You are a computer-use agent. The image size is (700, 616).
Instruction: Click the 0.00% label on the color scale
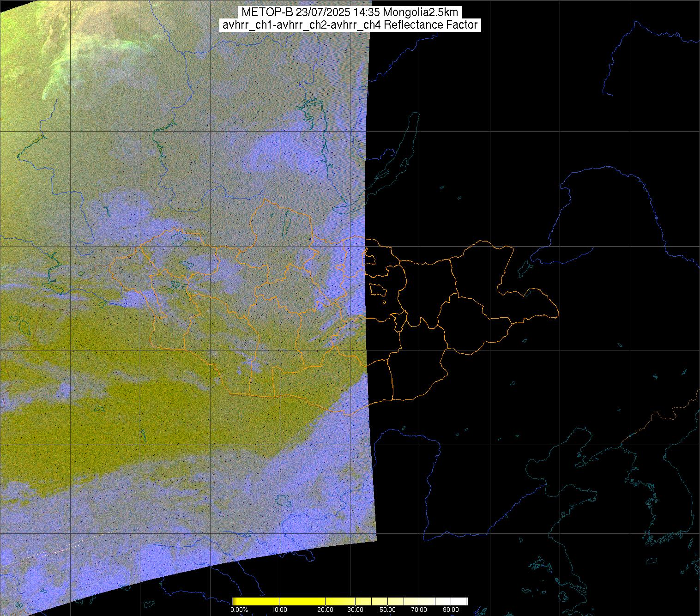239,610
